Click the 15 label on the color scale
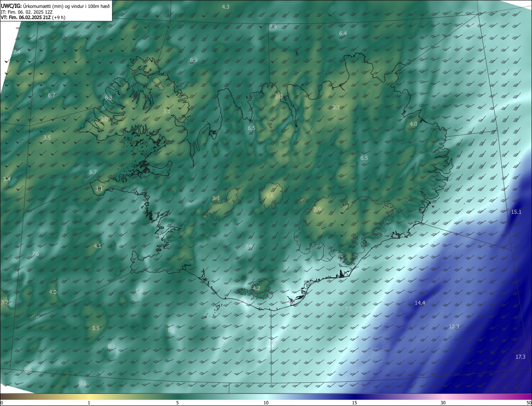532x406 pixels. (x=355, y=403)
